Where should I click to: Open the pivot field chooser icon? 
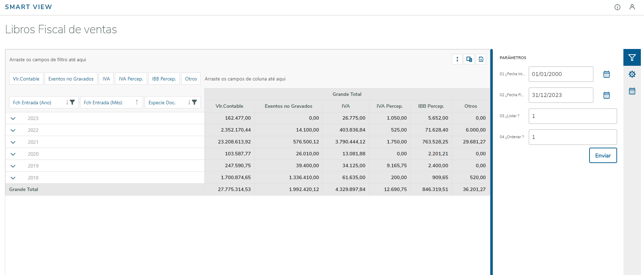tap(469, 59)
